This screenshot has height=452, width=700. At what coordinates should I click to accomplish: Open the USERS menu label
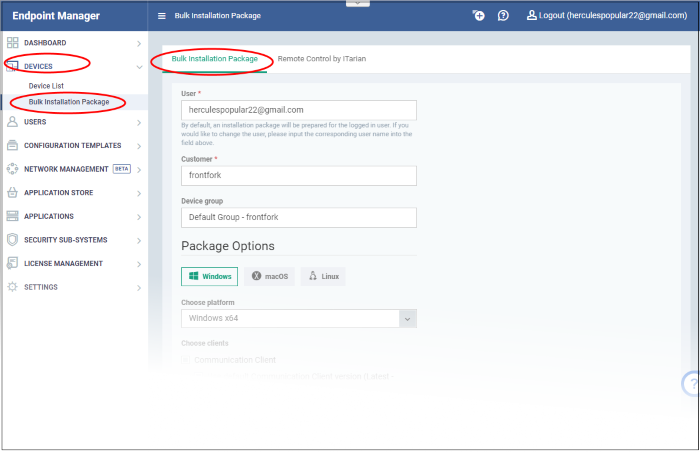pyautogui.click(x=35, y=122)
